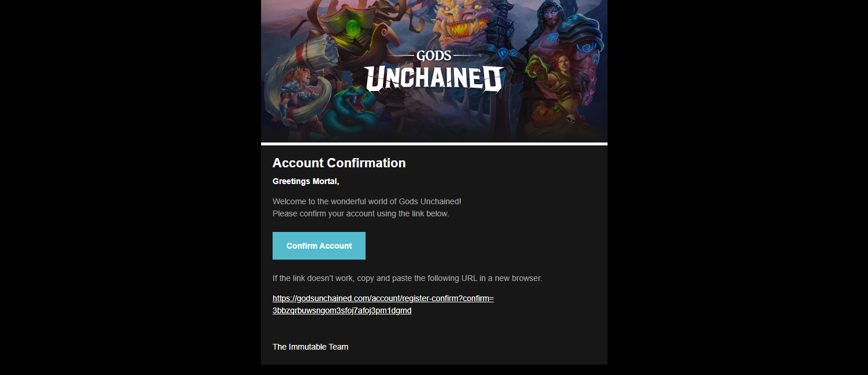Viewport: 868px width, 375px height.
Task: Click the Gods Unchained logo in the banner
Action: click(434, 79)
